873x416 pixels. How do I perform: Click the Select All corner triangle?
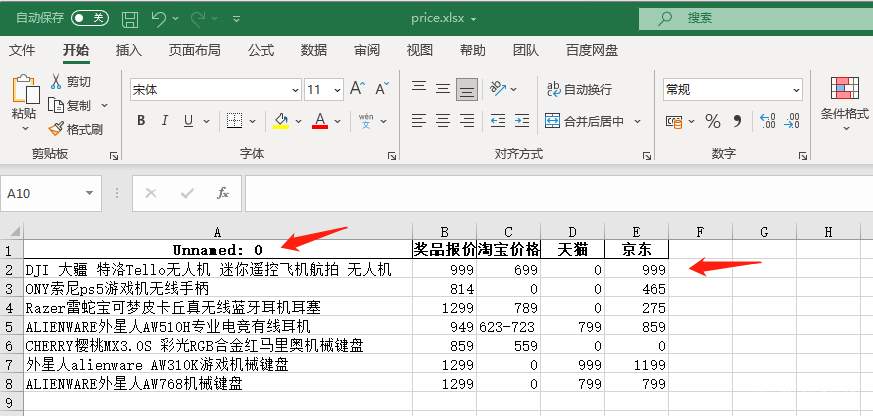click(15, 231)
